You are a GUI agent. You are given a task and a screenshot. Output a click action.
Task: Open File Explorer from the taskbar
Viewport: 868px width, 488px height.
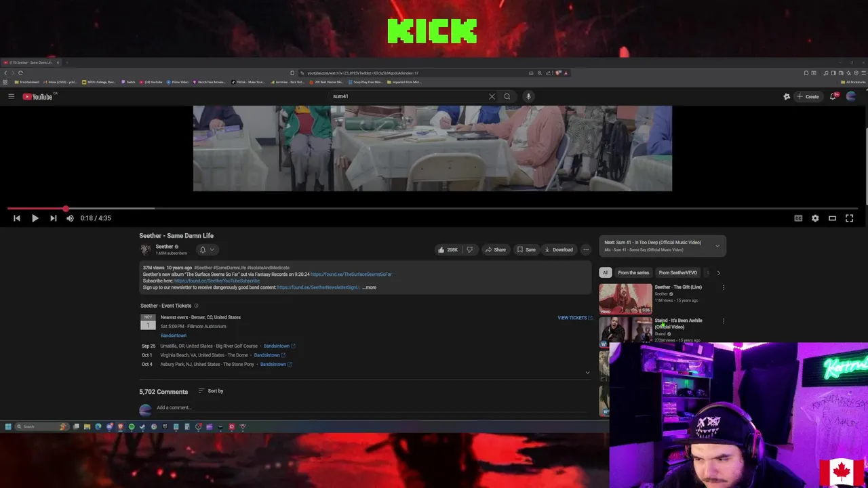click(x=87, y=426)
